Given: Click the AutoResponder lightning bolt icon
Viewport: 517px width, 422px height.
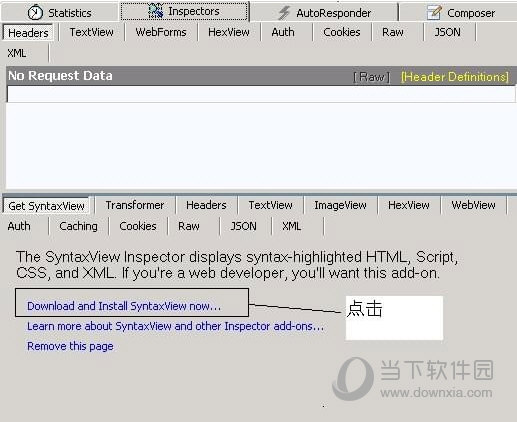Looking at the screenshot, I should tap(284, 13).
